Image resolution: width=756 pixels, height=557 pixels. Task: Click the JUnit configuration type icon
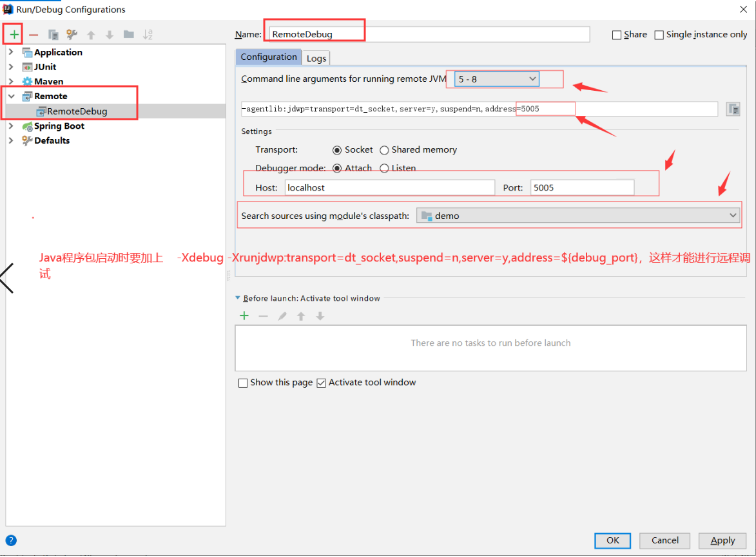pyautogui.click(x=27, y=67)
